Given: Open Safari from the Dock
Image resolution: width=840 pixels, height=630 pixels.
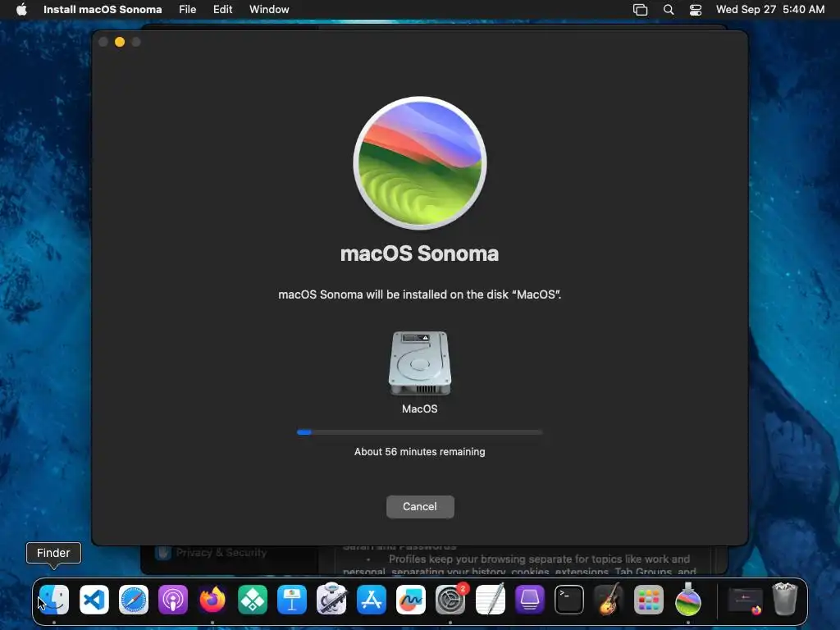Looking at the screenshot, I should coord(134,600).
